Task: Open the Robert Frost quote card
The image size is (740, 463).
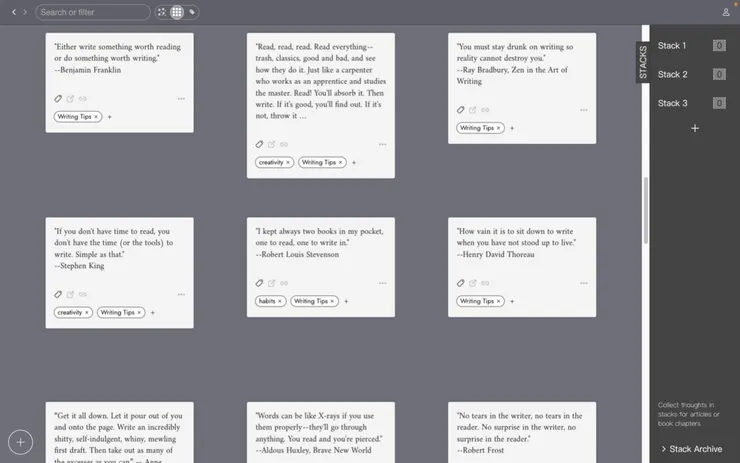Action: [x=522, y=432]
